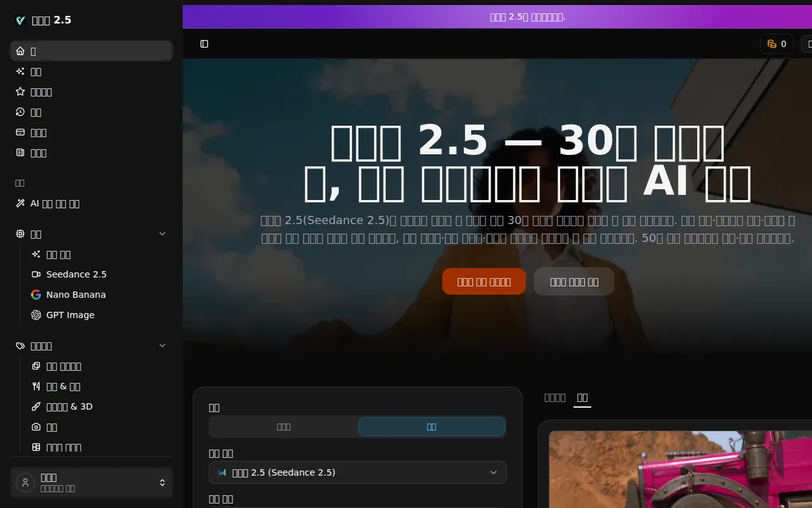Open the magic wand AI tool item

click(x=91, y=203)
